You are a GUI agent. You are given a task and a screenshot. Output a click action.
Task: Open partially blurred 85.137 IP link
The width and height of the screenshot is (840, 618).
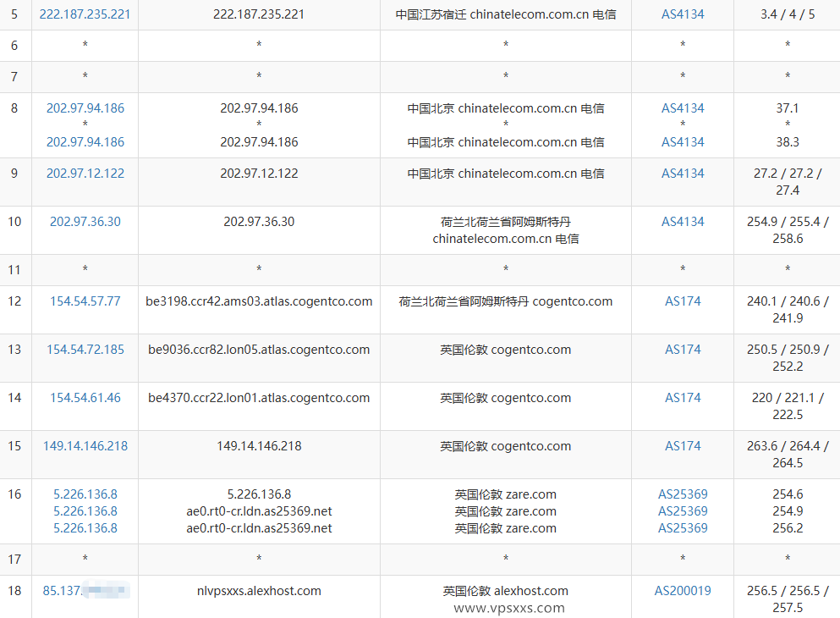[x=85, y=591]
